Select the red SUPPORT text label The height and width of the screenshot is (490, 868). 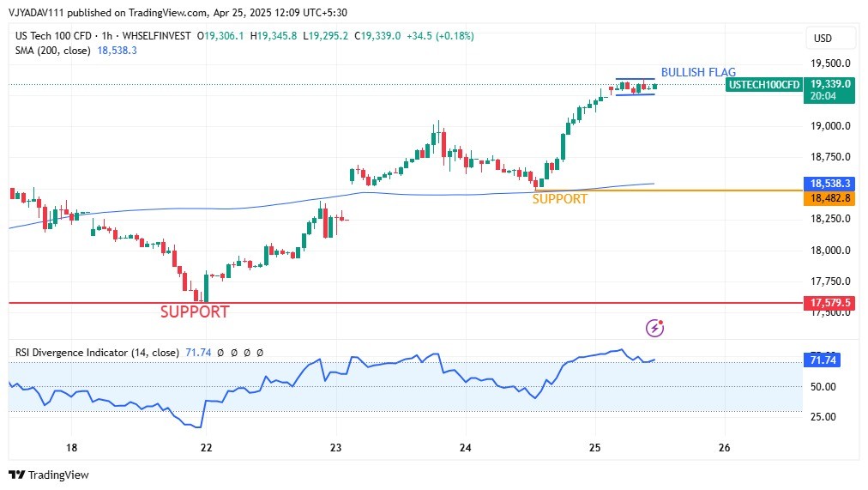pyautogui.click(x=195, y=312)
